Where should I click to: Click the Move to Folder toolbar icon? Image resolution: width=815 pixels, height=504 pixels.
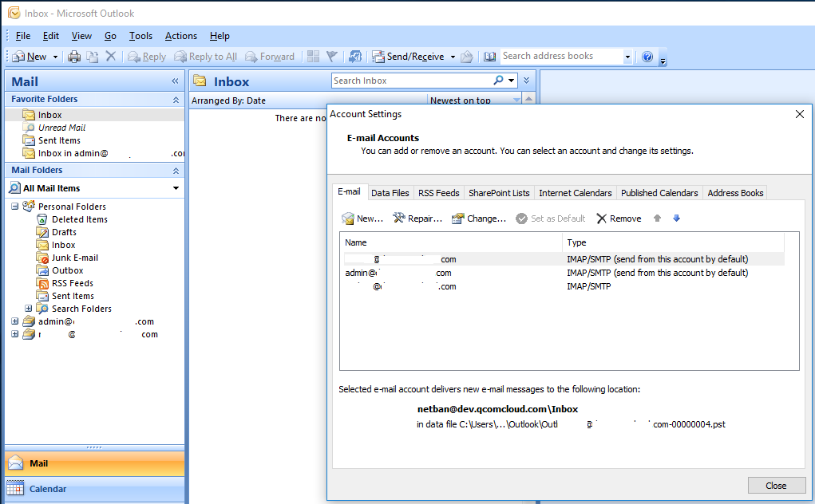pyautogui.click(x=93, y=57)
